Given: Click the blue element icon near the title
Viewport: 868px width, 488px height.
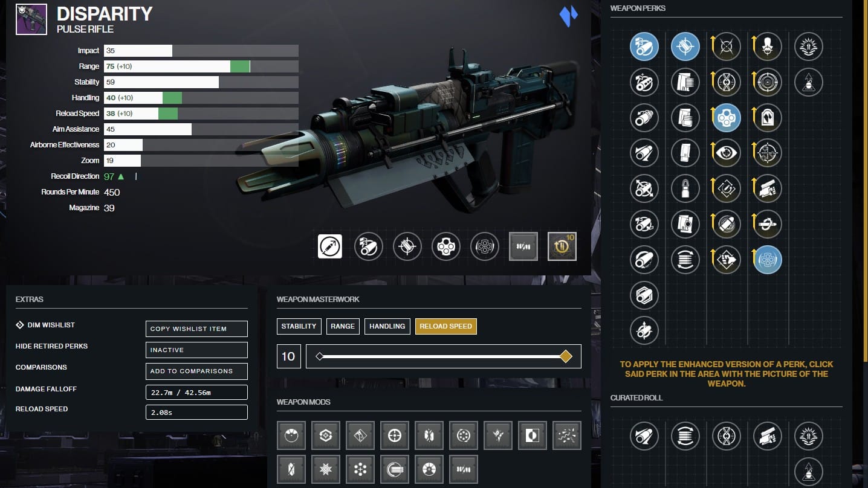Looking at the screenshot, I should [x=568, y=17].
